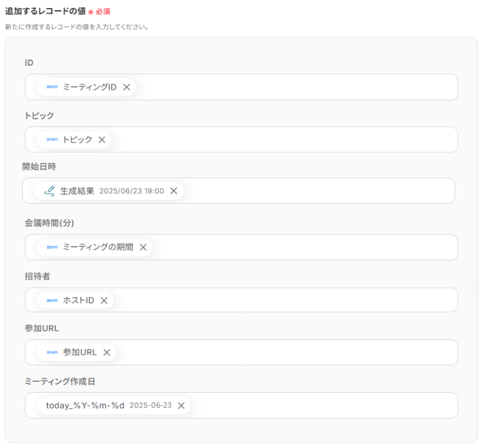
Task: Remove the 参加URL tag via X icon
Action: (107, 352)
